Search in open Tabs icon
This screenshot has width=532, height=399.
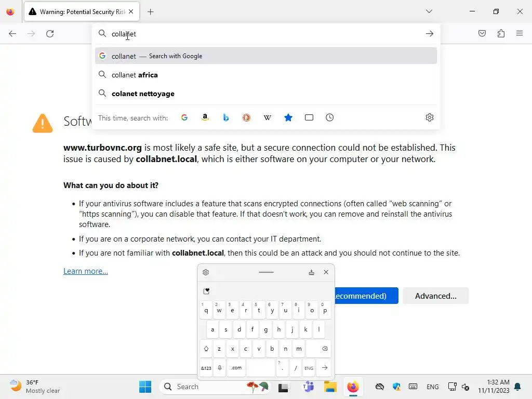coord(309,117)
